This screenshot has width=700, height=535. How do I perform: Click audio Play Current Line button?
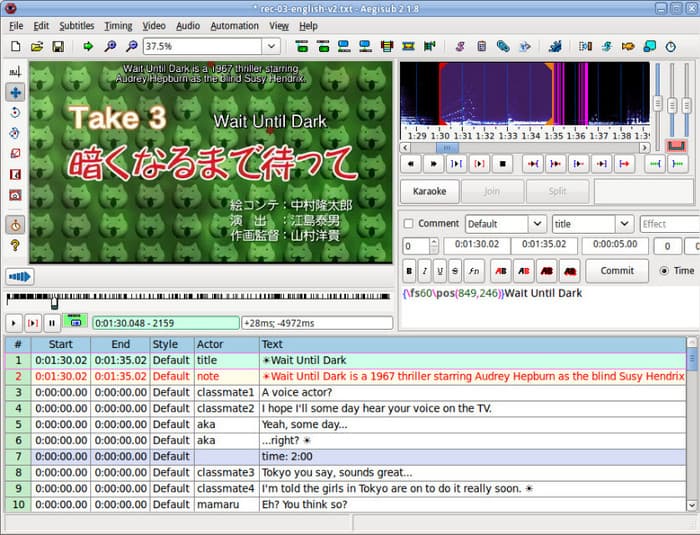(479, 164)
